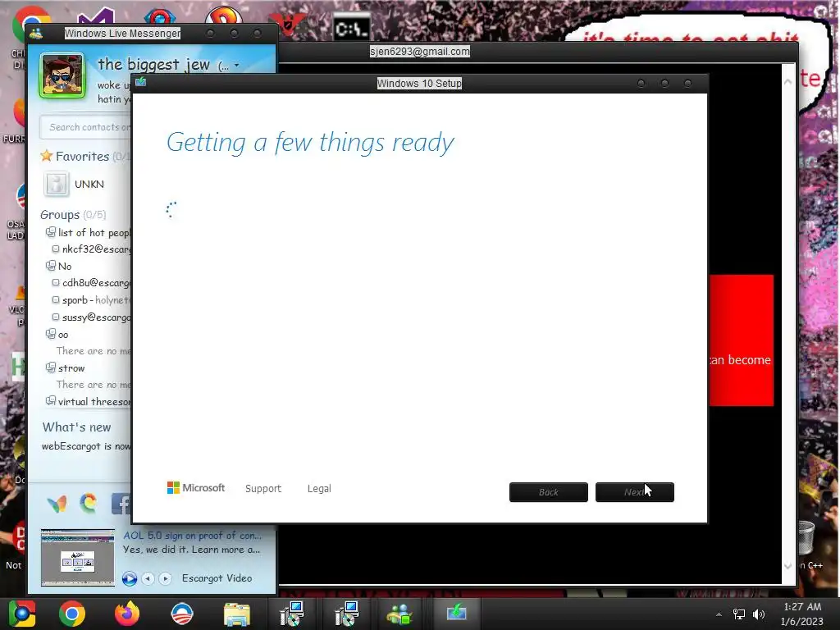Image resolution: width=840 pixels, height=630 pixels.
Task: Open the display name dropdown arrow in Messenger
Action: click(236, 66)
